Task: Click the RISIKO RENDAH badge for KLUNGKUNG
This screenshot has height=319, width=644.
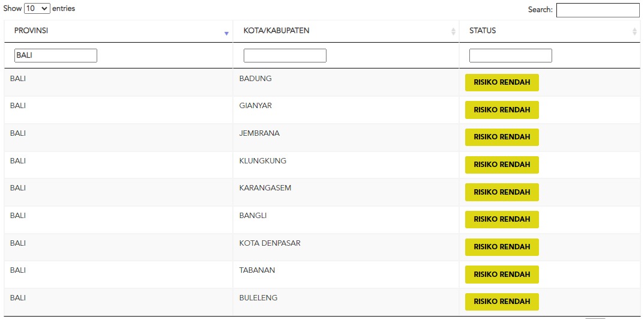Action: point(502,165)
